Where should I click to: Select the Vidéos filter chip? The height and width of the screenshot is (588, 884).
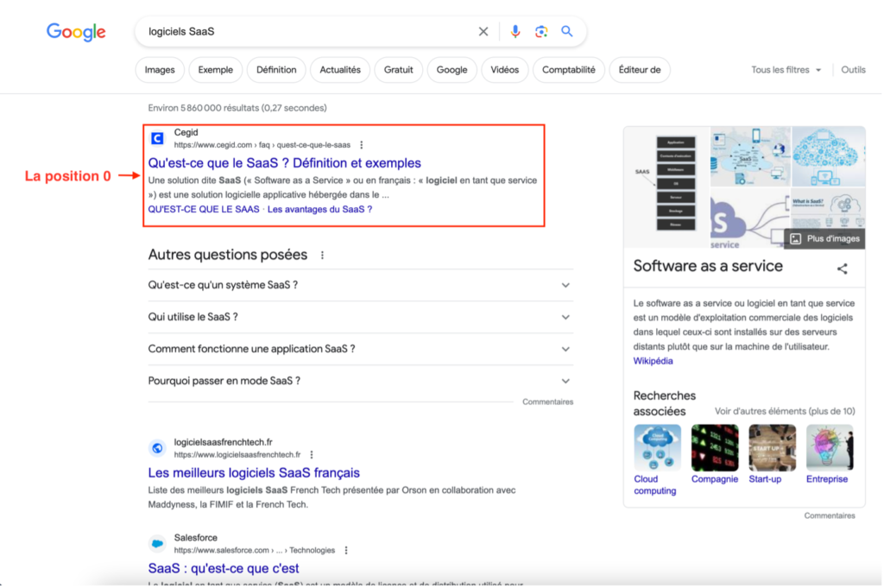pos(505,70)
